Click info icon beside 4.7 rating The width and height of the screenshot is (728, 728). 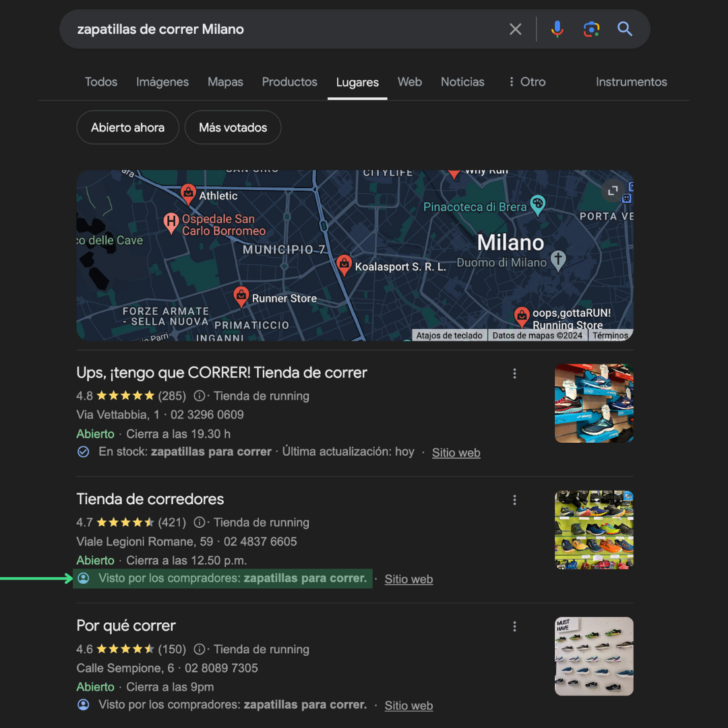[x=199, y=522]
